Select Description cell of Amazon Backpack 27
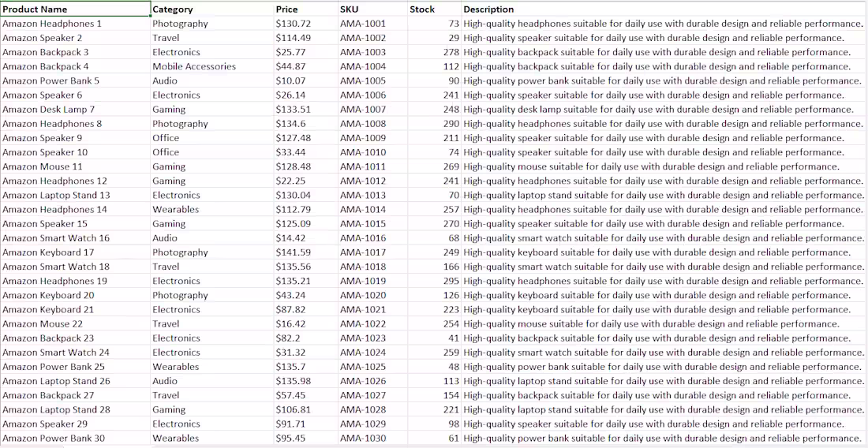Viewport: 868px width, 448px height. pyautogui.click(x=664, y=395)
